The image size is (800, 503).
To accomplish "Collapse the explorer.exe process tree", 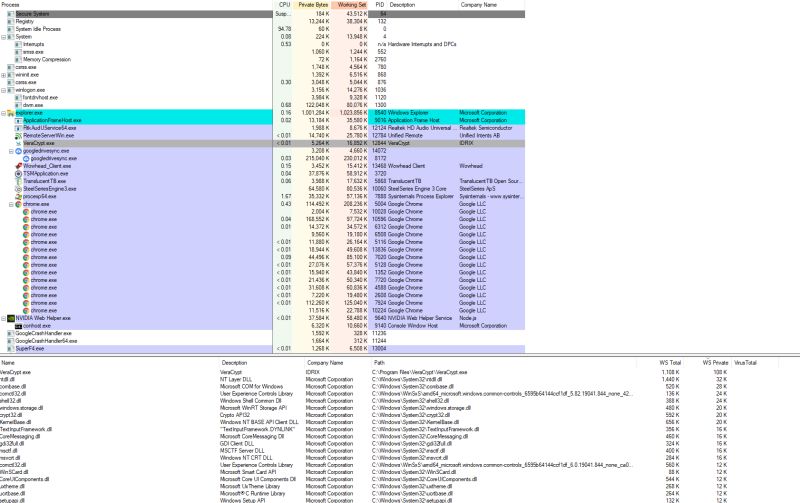I will (x=4, y=113).
